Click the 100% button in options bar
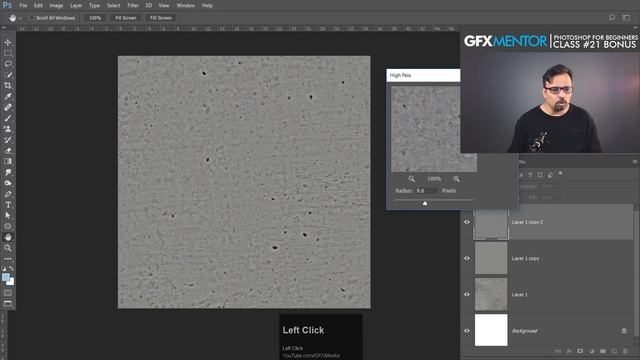 95,18
